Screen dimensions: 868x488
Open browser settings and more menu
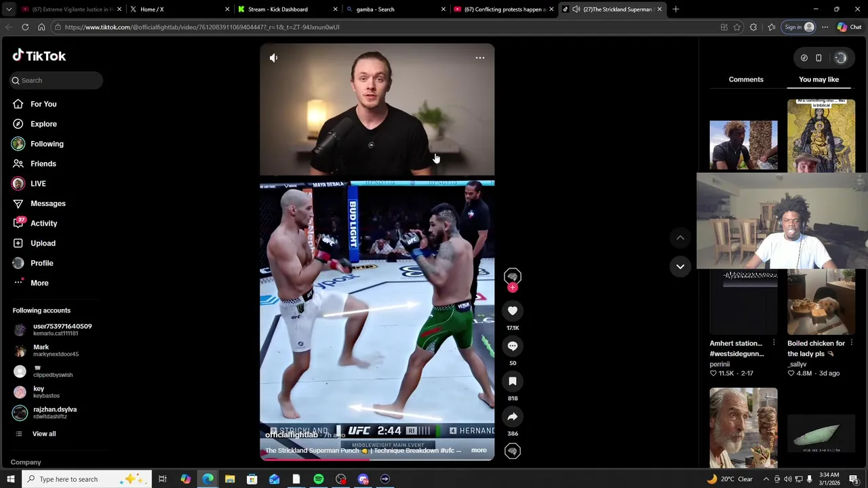(825, 27)
